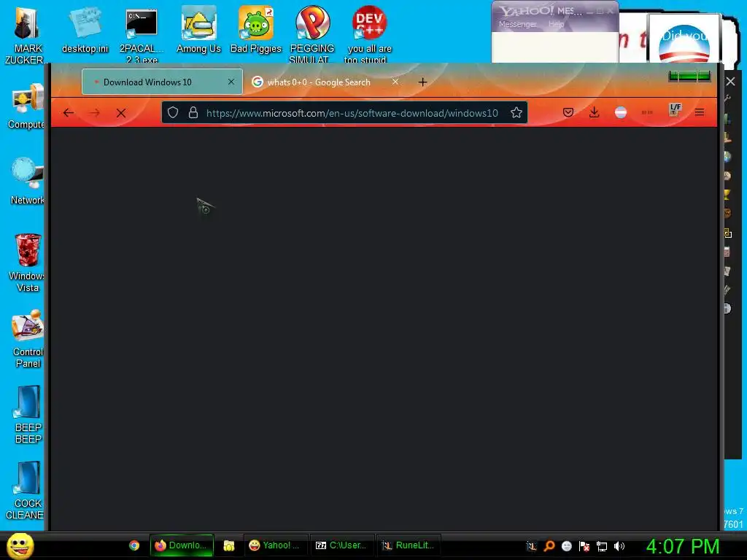Open Help menu in Yahoo Messenger

coord(556,24)
